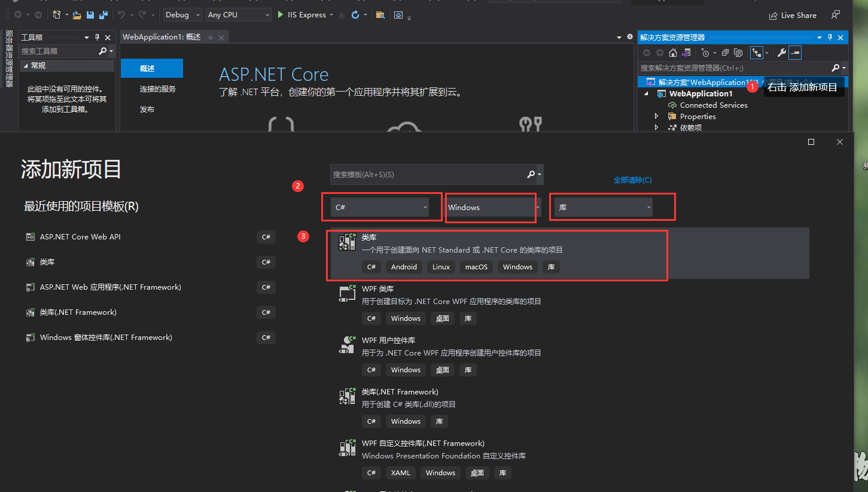Click the settings gear above the overview document
Viewport: 868px width, 492px height.
(629, 37)
